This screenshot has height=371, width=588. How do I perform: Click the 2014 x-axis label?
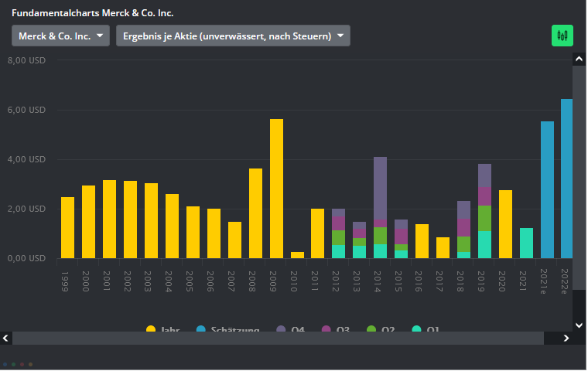pos(378,282)
